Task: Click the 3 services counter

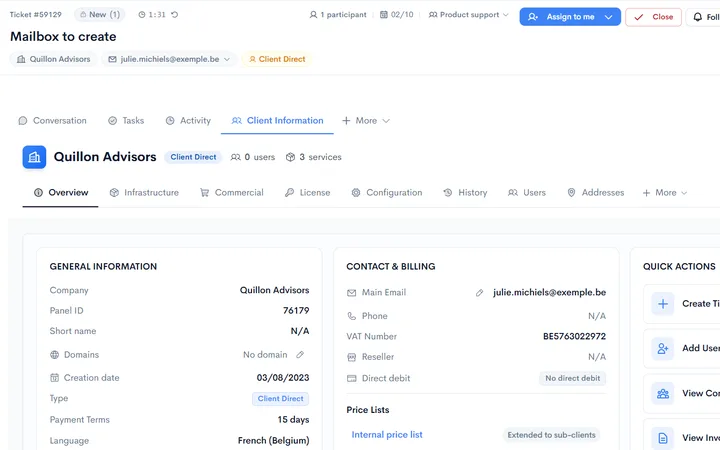Action: [x=314, y=157]
